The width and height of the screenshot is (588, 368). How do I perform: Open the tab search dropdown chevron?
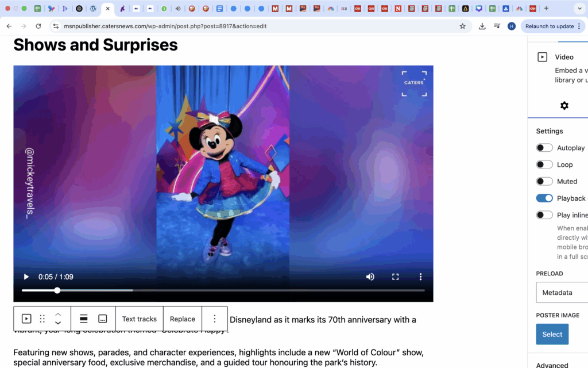point(579,8)
